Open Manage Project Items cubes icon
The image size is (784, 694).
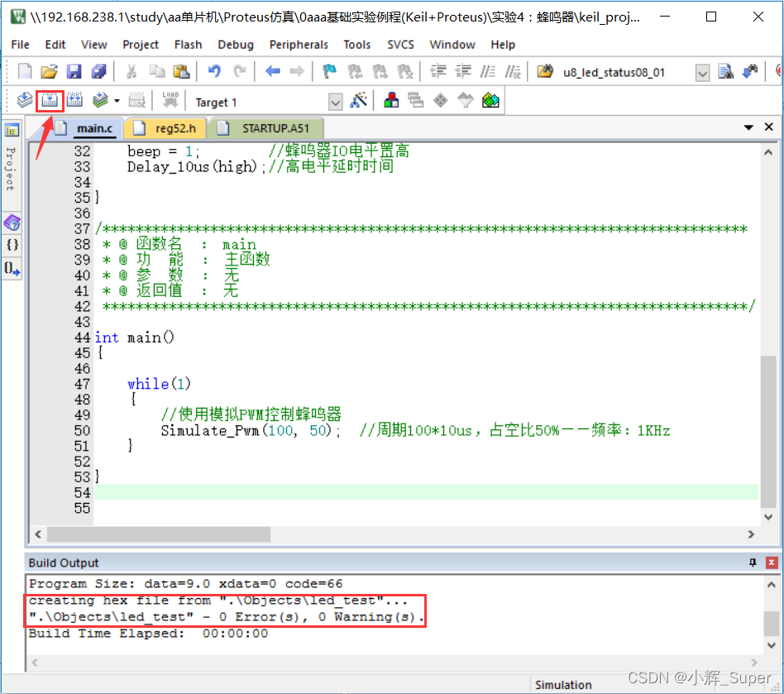coord(391,100)
